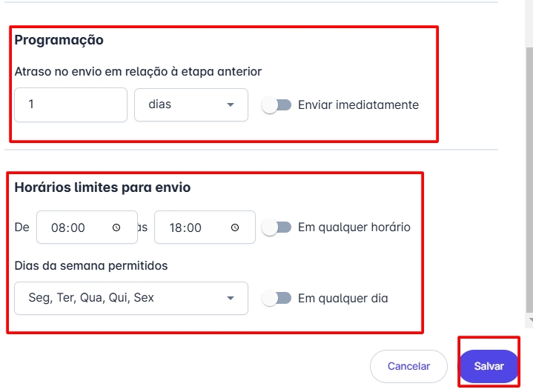Image resolution: width=533 pixels, height=392 pixels.
Task: Enable the Em qualquer horário switch
Action: coord(277,227)
